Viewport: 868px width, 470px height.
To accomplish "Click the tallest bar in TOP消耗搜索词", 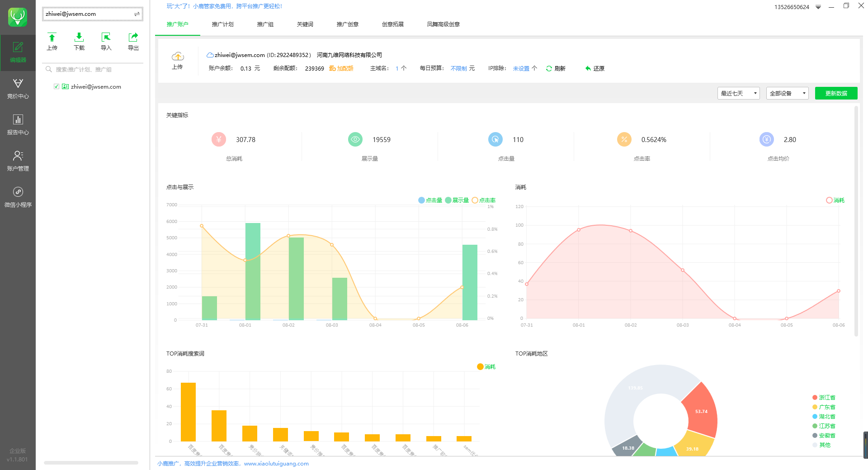I will coord(188,412).
